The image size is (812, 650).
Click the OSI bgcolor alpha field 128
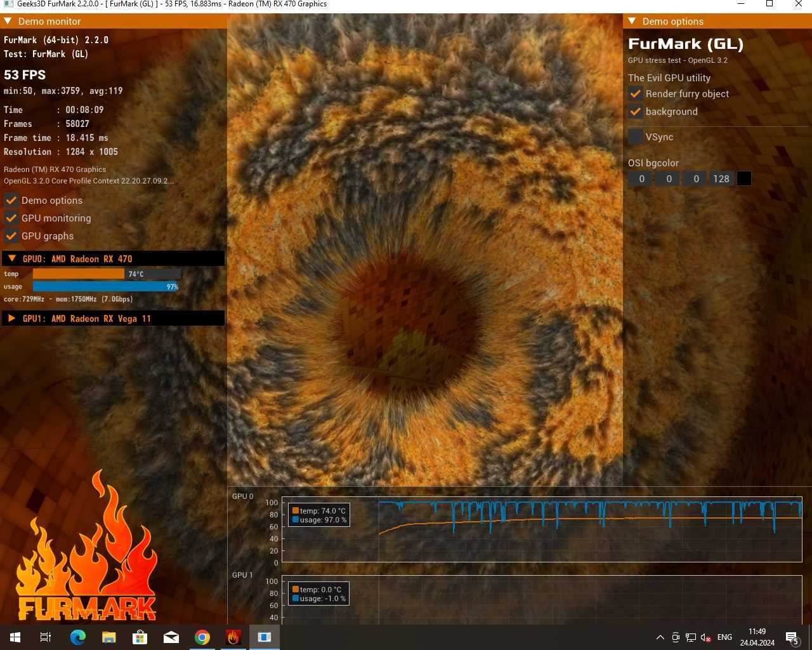pos(721,178)
